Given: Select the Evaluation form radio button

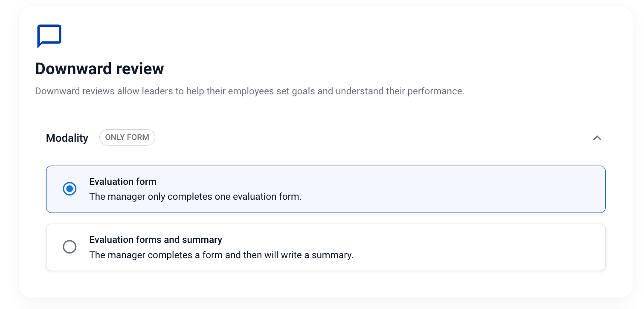Looking at the screenshot, I should pyautogui.click(x=70, y=189).
